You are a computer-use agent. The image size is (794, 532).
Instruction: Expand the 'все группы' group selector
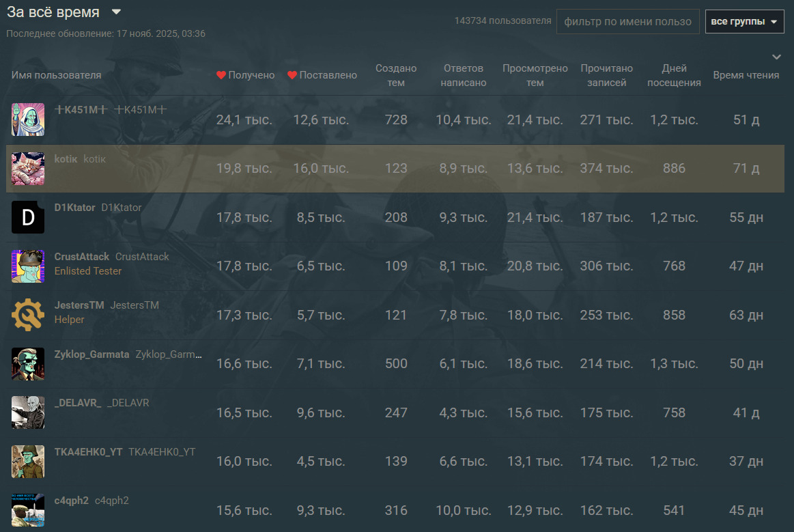click(744, 22)
